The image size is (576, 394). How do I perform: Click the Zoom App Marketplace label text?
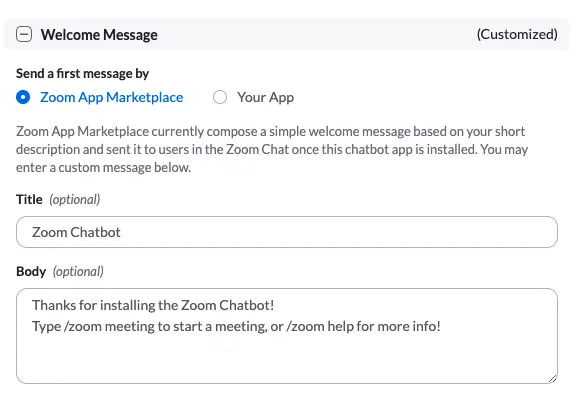pos(112,97)
